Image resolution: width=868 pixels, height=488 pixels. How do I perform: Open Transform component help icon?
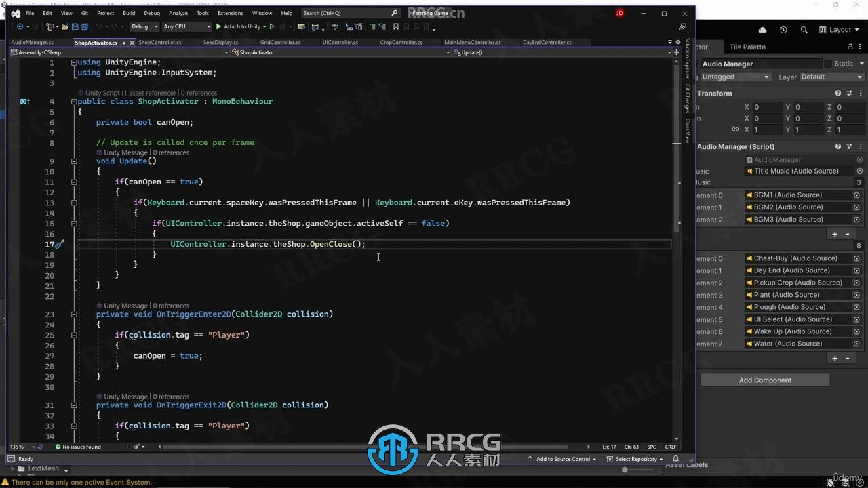(838, 94)
